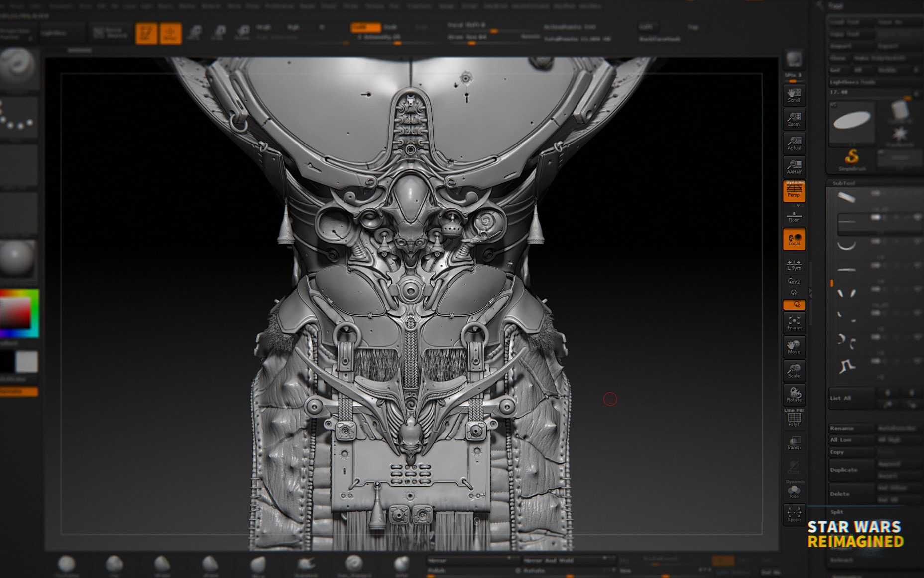Pick a hue in the color picker square
This screenshot has height=578, width=924.
(19, 313)
